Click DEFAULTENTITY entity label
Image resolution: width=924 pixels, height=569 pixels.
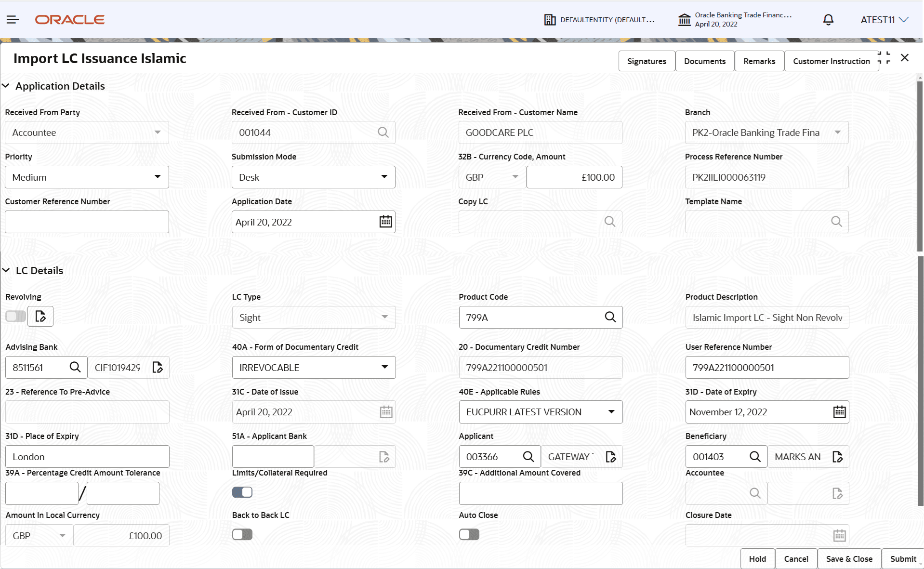pyautogui.click(x=607, y=20)
